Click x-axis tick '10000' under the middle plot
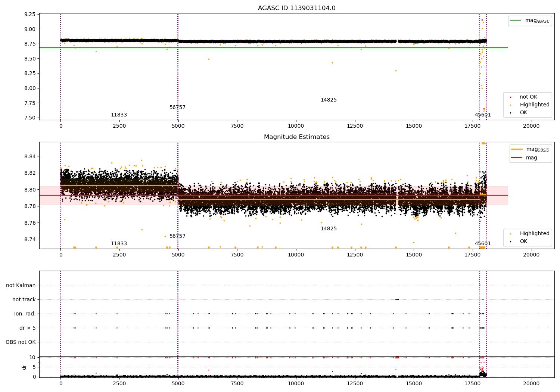Viewport: 560px width, 392px height. coord(296,255)
